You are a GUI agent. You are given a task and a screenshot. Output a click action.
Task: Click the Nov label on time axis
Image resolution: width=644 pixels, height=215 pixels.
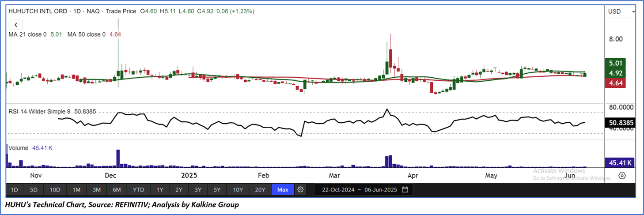coord(35,176)
